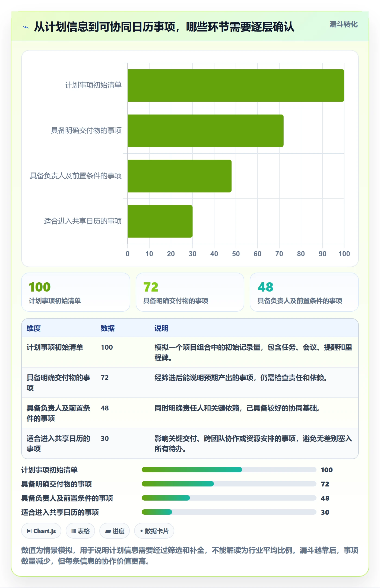The width and height of the screenshot is (380, 588).
Task: Click the 具备负责人及前置条件的事项 chart bar
Action: click(179, 176)
